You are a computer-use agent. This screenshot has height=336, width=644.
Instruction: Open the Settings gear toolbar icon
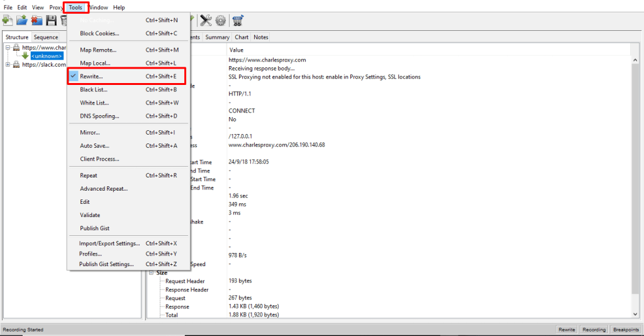click(221, 21)
